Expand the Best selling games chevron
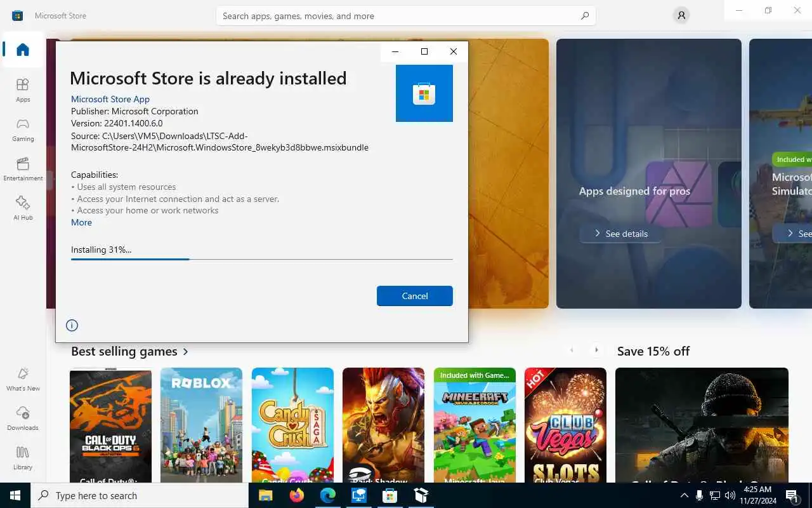The width and height of the screenshot is (812, 508). click(186, 351)
